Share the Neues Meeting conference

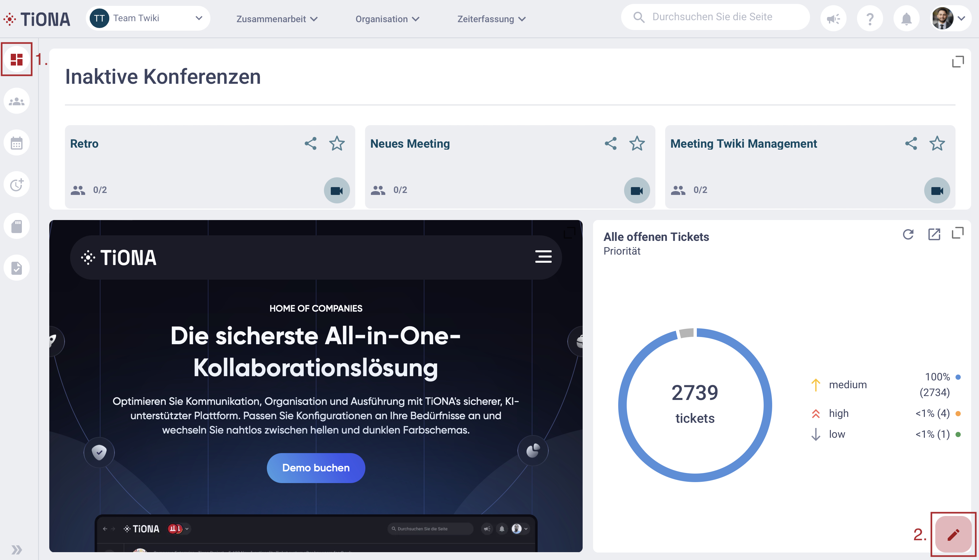click(x=611, y=143)
